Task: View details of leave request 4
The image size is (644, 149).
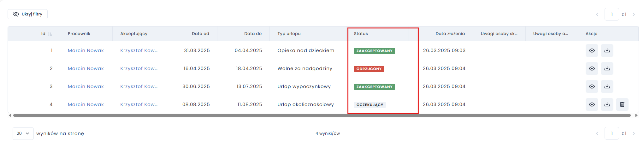Action: [x=592, y=104]
